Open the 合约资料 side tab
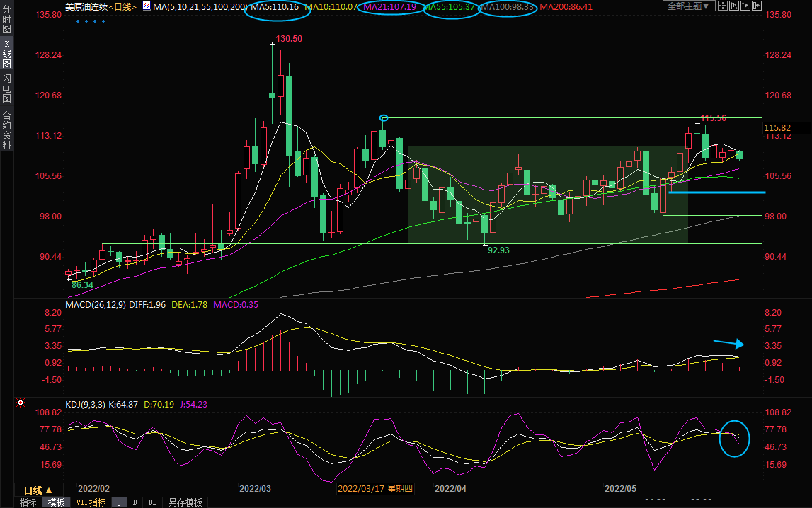 tap(6, 130)
